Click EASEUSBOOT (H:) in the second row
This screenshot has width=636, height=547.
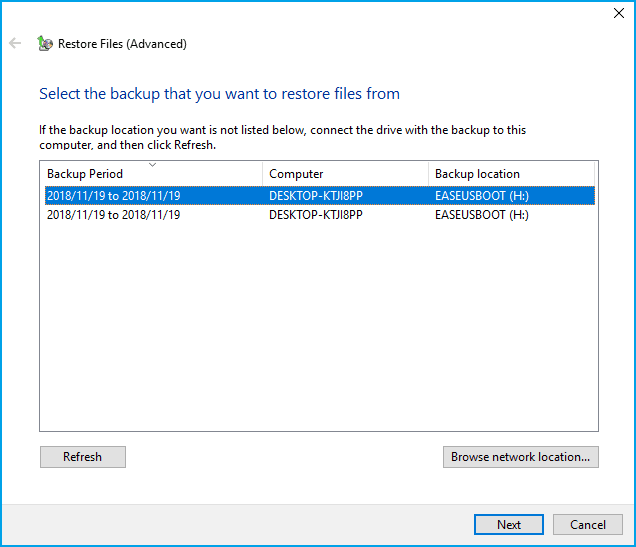482,215
